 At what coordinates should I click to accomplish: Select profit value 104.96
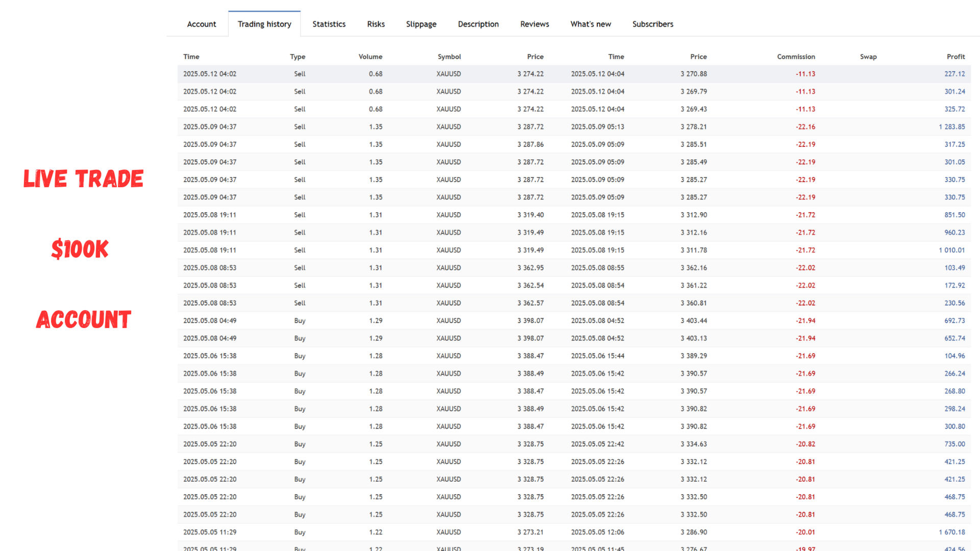click(x=954, y=356)
